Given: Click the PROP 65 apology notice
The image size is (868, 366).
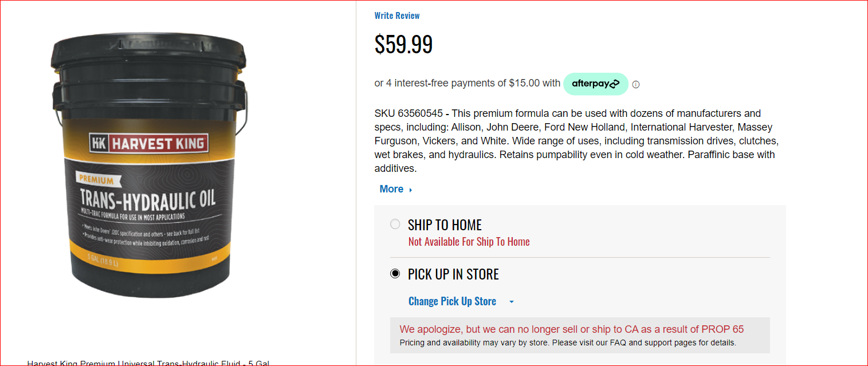Looking at the screenshot, I should (572, 329).
